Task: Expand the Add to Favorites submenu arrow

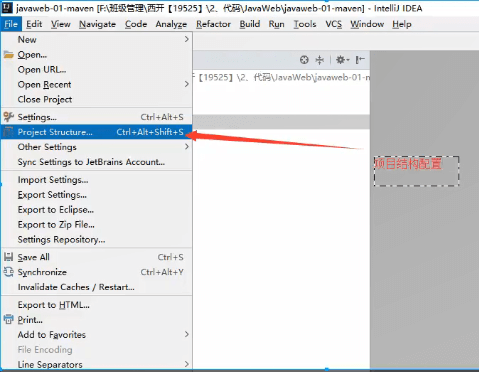Action: 187,334
